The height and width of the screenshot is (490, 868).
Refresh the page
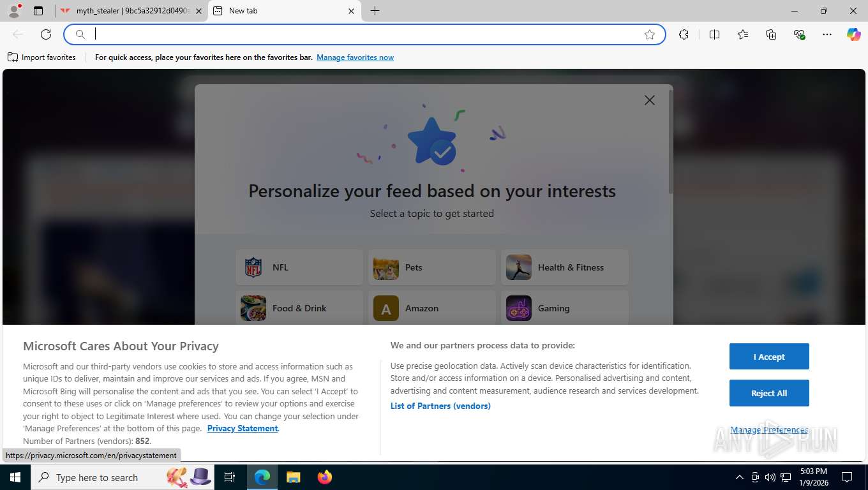(46, 34)
